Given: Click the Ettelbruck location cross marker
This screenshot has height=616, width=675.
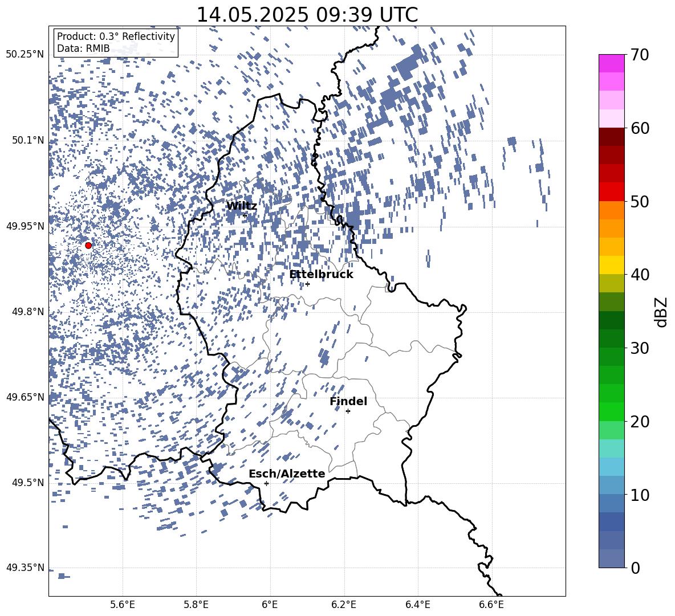Looking at the screenshot, I should 307,284.
